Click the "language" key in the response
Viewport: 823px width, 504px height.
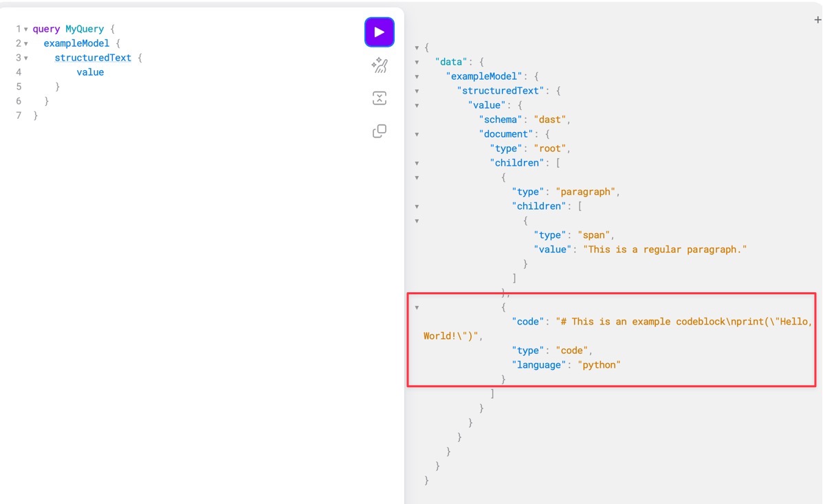[540, 365]
